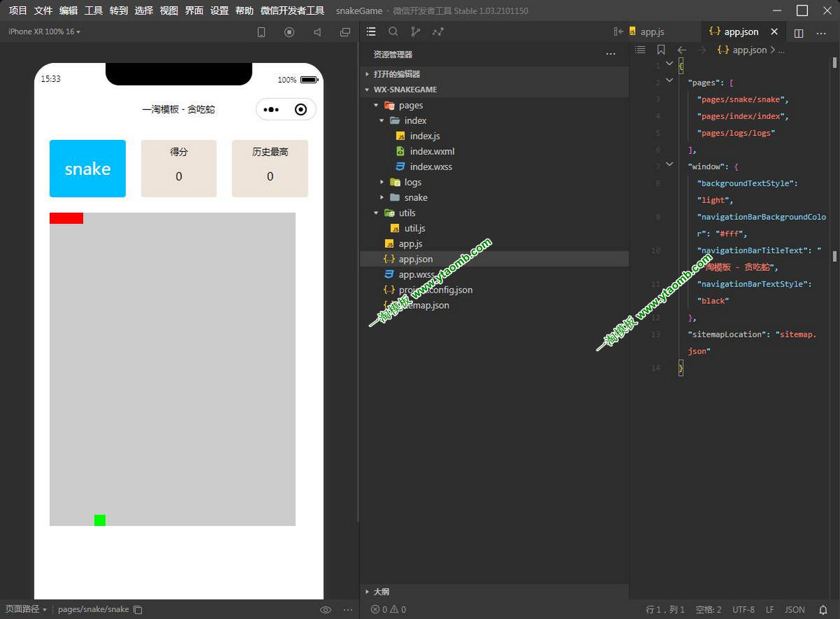The image size is (840, 619).
Task: Open the notifications bell icon
Action: (x=823, y=610)
